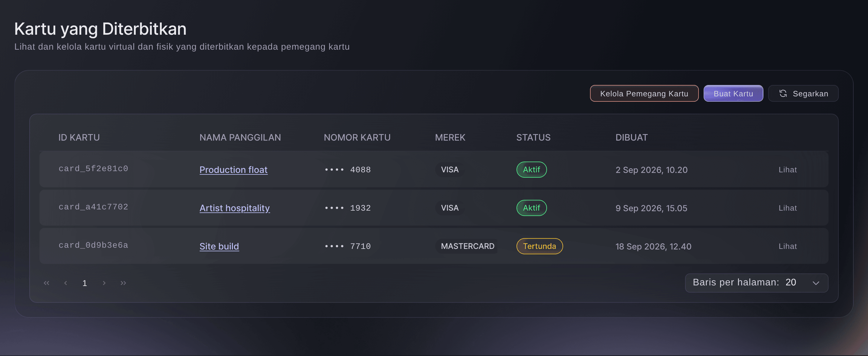Viewport: 868px width, 356px height.
Task: Click the refresh icon beside Segarkan
Action: tap(783, 93)
